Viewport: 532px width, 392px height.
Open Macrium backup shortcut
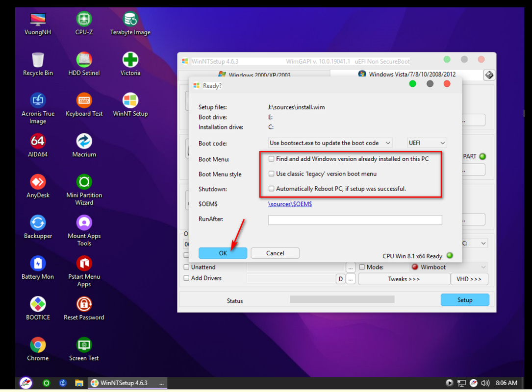click(84, 146)
